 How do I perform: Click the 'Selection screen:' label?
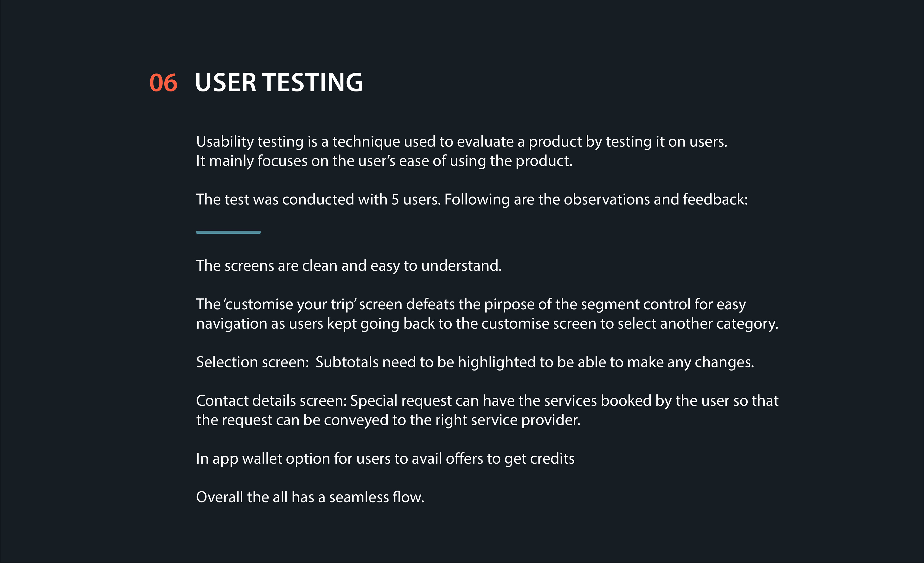click(x=252, y=363)
